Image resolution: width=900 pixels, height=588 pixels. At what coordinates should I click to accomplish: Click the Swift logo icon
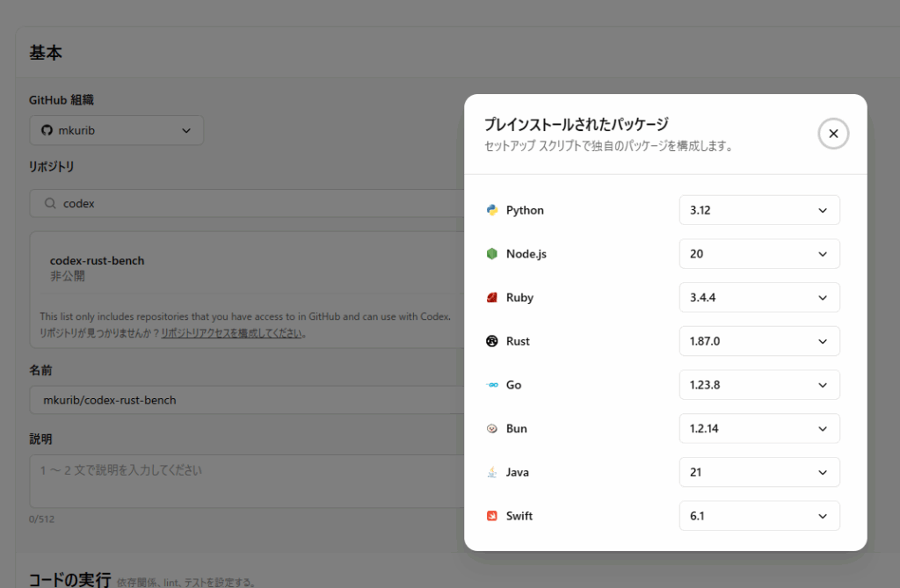(492, 516)
